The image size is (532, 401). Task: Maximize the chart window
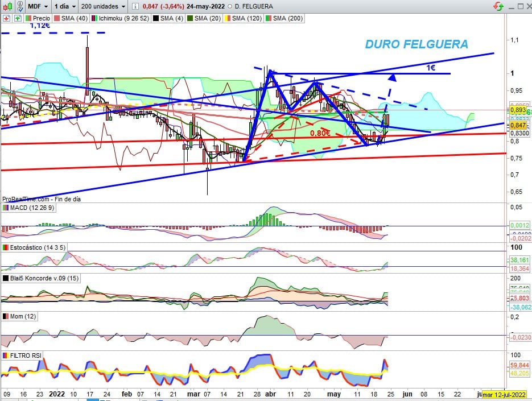520,6
